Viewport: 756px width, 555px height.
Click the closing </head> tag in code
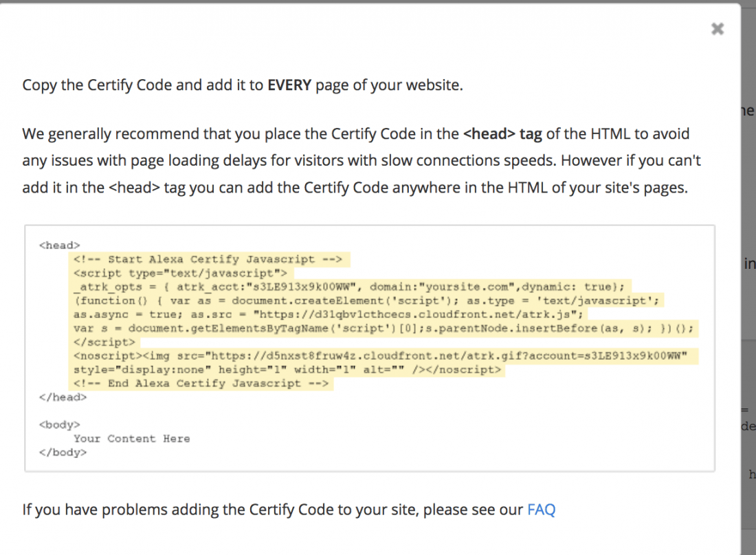tap(63, 398)
